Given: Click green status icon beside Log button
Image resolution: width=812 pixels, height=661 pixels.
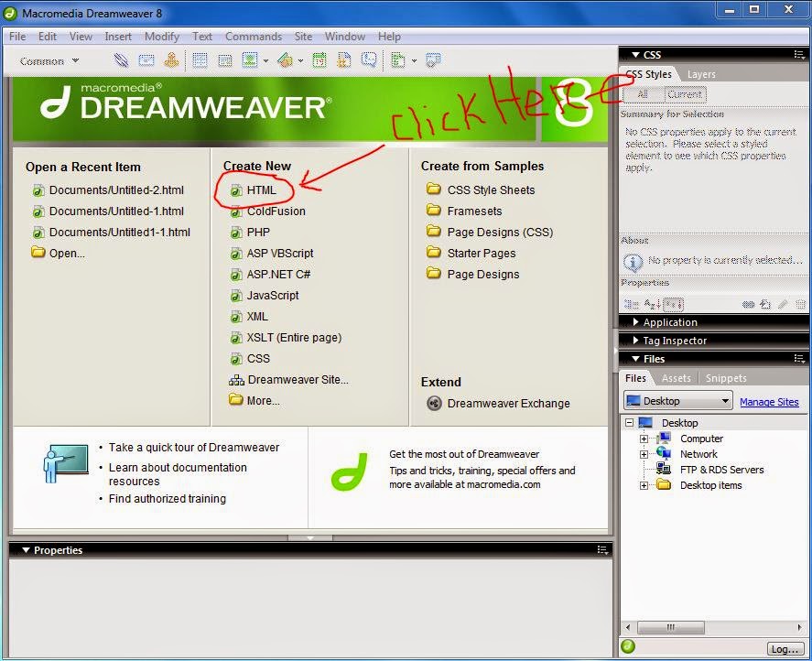Looking at the screenshot, I should click(628, 646).
